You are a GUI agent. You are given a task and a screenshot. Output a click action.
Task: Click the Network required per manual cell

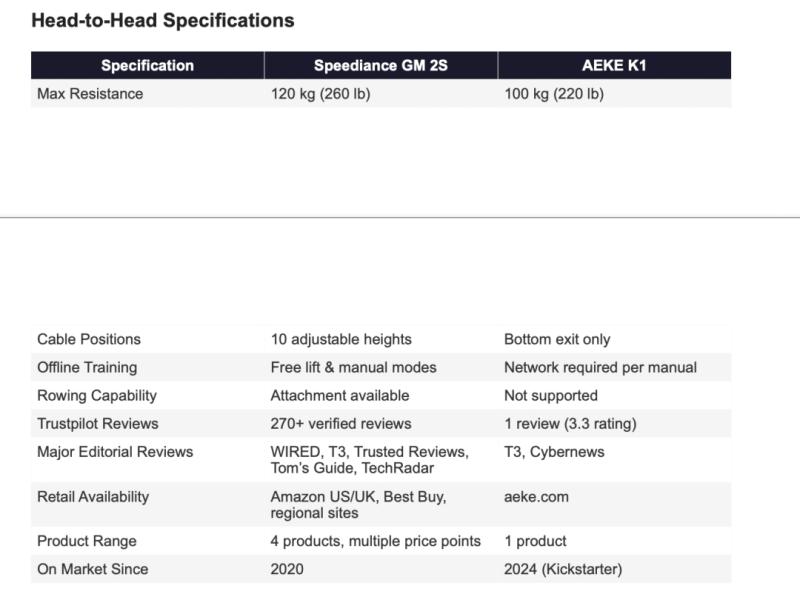(x=600, y=367)
